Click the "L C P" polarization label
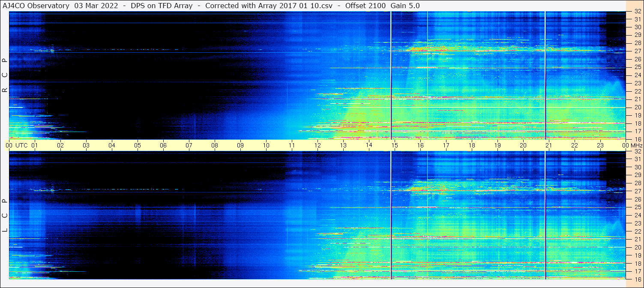 click(5, 215)
